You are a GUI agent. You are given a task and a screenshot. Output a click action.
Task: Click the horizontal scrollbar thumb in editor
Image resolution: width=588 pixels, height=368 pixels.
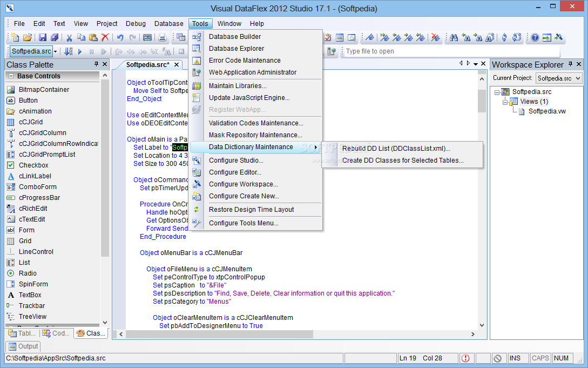coord(219,334)
